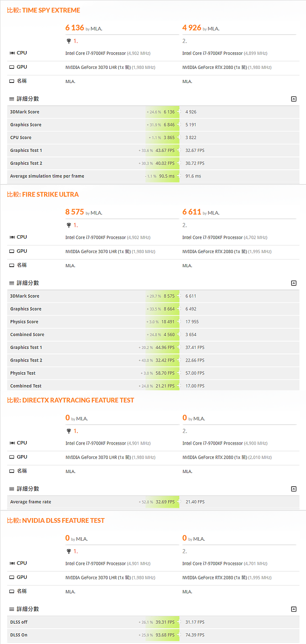Click the 名稱 icon in Fire Strike Ultra section
The image size is (306, 644).
coord(12,265)
